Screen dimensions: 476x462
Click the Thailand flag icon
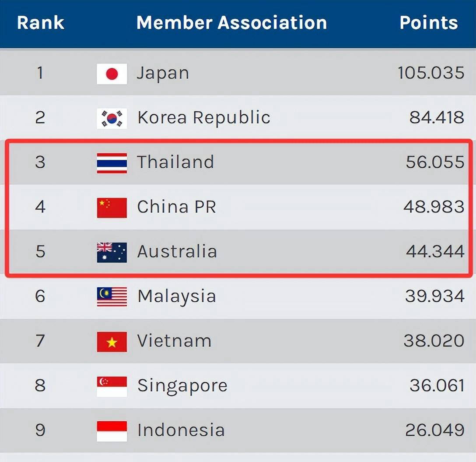112,163
